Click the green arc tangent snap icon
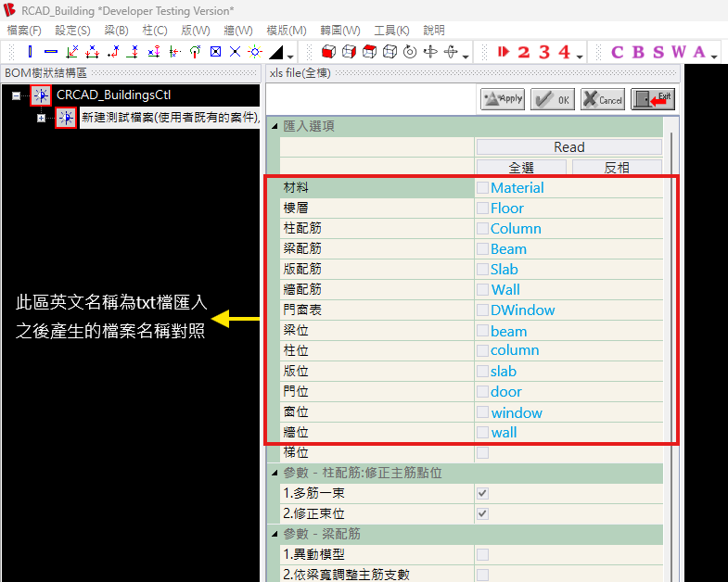The width and height of the screenshot is (728, 582). click(x=195, y=52)
